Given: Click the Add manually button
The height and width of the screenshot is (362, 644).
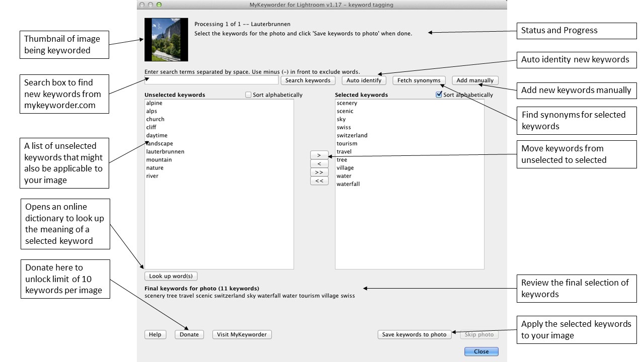Looking at the screenshot, I should click(x=475, y=80).
